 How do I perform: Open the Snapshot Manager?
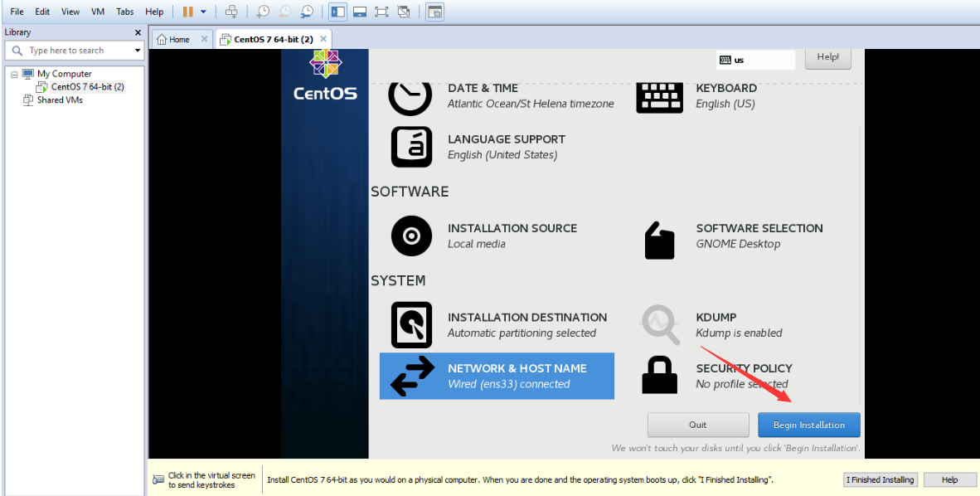click(x=307, y=11)
